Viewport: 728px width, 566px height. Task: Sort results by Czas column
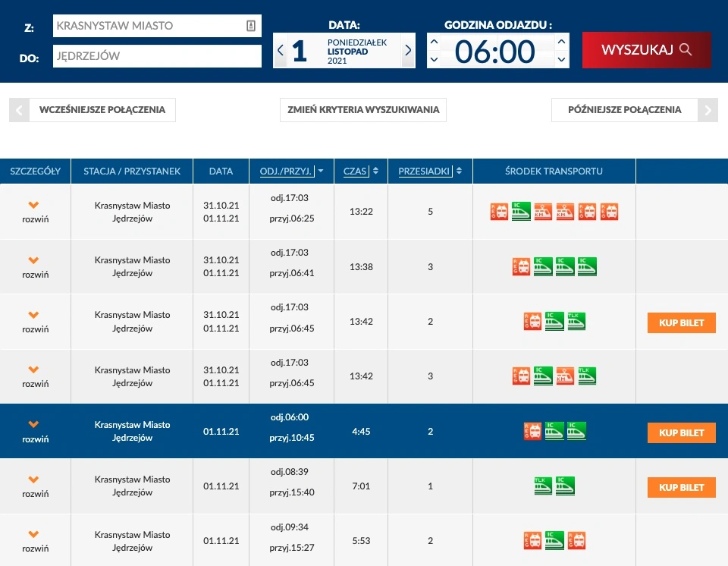tap(361, 171)
